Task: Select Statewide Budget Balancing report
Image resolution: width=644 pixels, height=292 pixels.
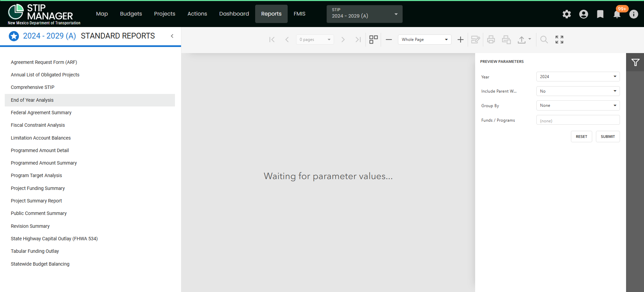Action: 90,264
